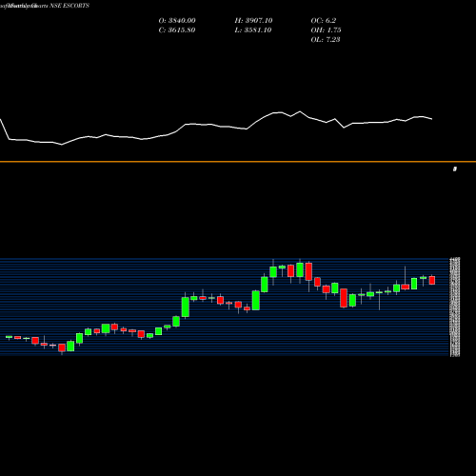Image resolution: width=476 pixels, height=476 pixels.
Task: Select the OC: 6.2 reading
Action: 324,21
